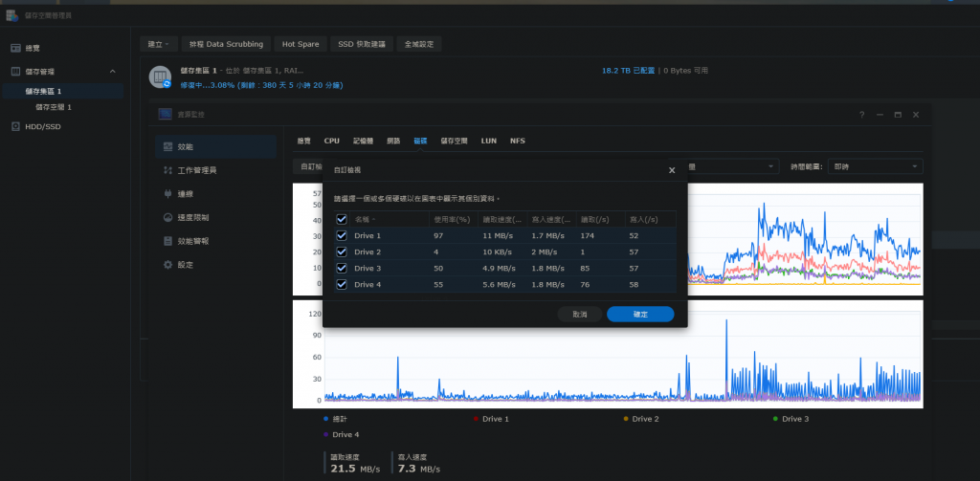Click the Resource Monitor help question mark

pyautogui.click(x=862, y=115)
